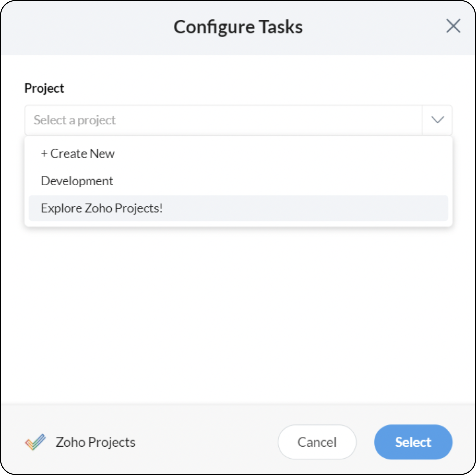Click the multicolored tick icon in the footer
Viewport: 476px width, 475px height.
click(35, 442)
